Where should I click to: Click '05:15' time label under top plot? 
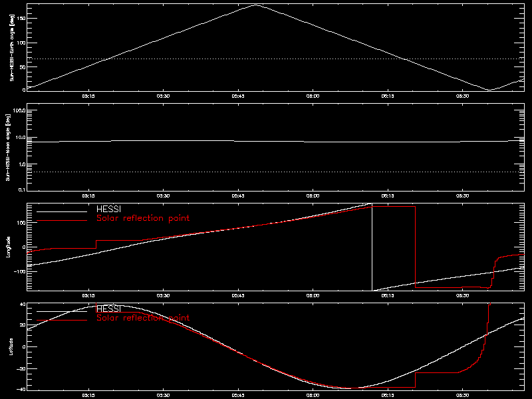[x=88, y=96]
